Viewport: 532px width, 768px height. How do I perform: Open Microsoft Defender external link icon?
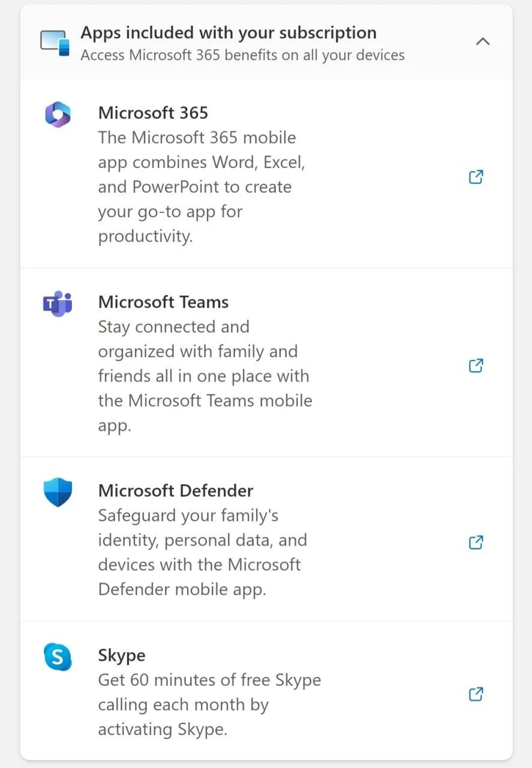[x=476, y=542]
